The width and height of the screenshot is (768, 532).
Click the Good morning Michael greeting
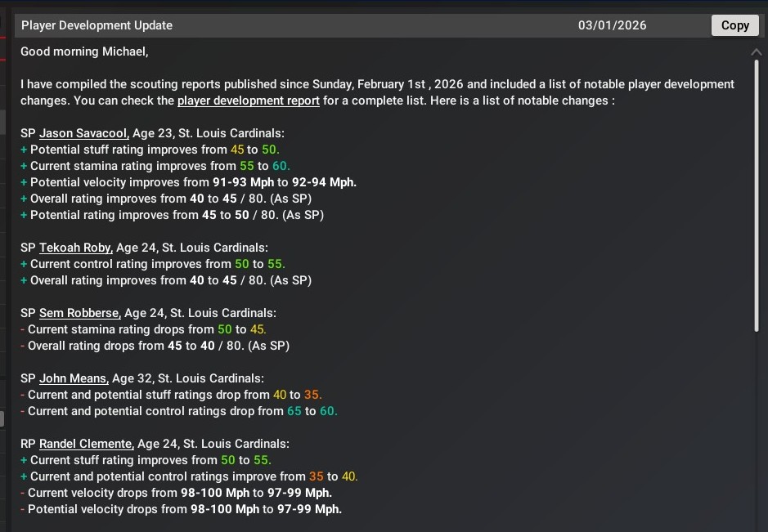pos(84,51)
